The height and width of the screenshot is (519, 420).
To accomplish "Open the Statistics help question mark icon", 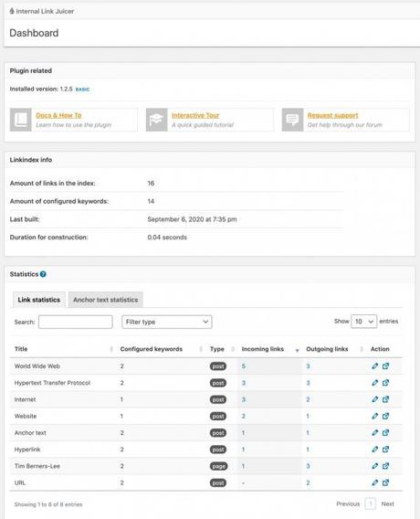I will pyautogui.click(x=43, y=274).
